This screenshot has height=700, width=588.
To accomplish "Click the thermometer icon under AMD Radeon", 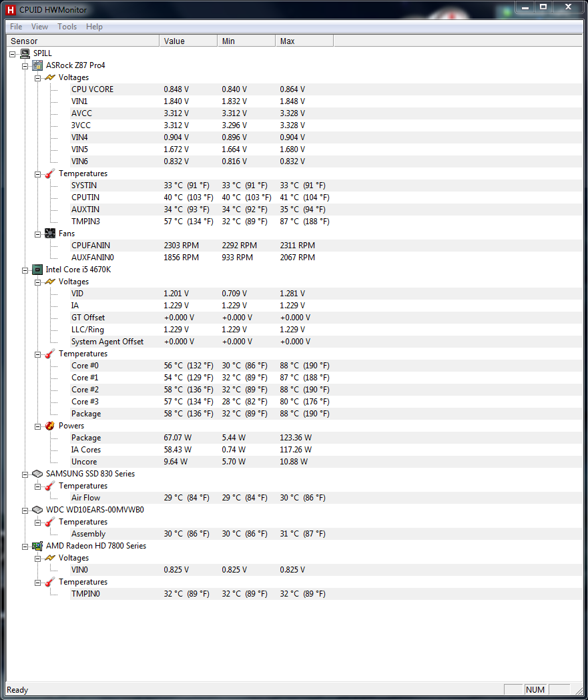I will tap(50, 582).
